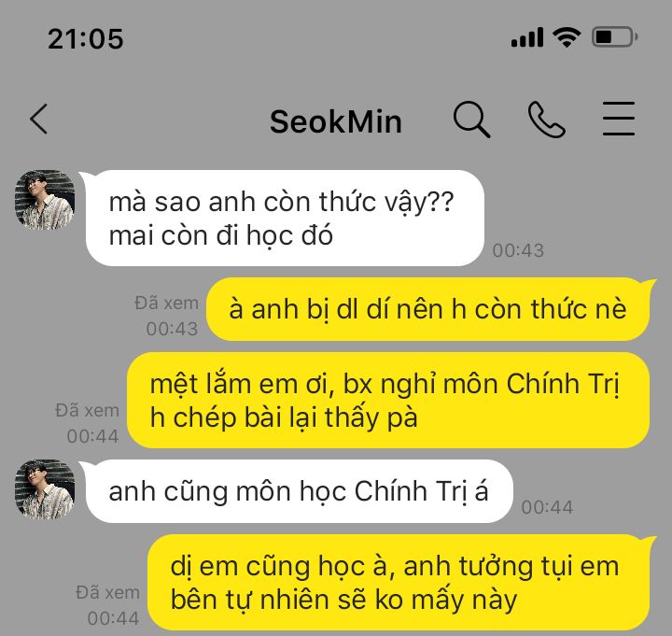The height and width of the screenshot is (636, 672).
Task: Select message 'mà sao anh còn thức vậy??'
Action: pyautogui.click(x=285, y=218)
